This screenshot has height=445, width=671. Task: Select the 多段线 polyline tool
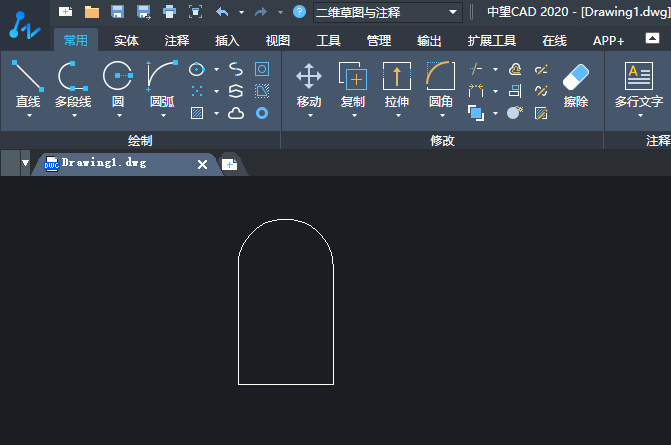(x=73, y=84)
